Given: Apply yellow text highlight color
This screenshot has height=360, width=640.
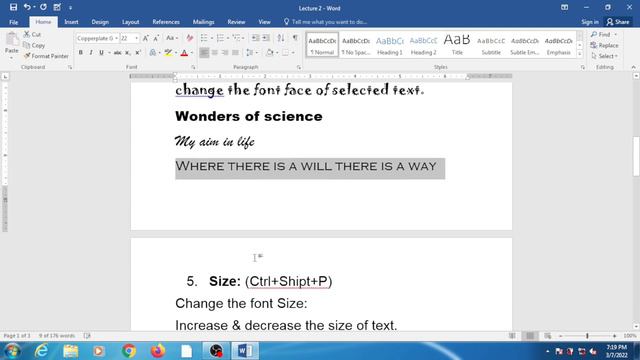Looking at the screenshot, I should 168,53.
